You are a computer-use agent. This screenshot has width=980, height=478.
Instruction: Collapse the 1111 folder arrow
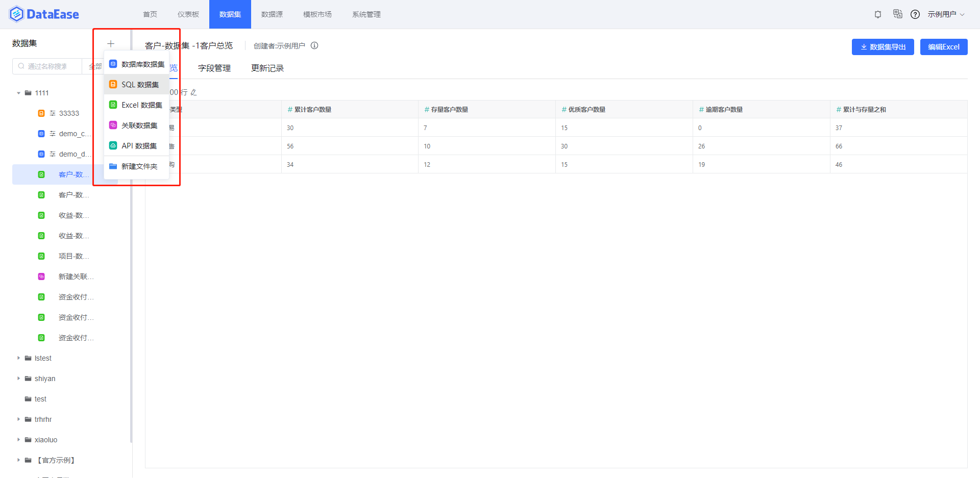tap(18, 93)
